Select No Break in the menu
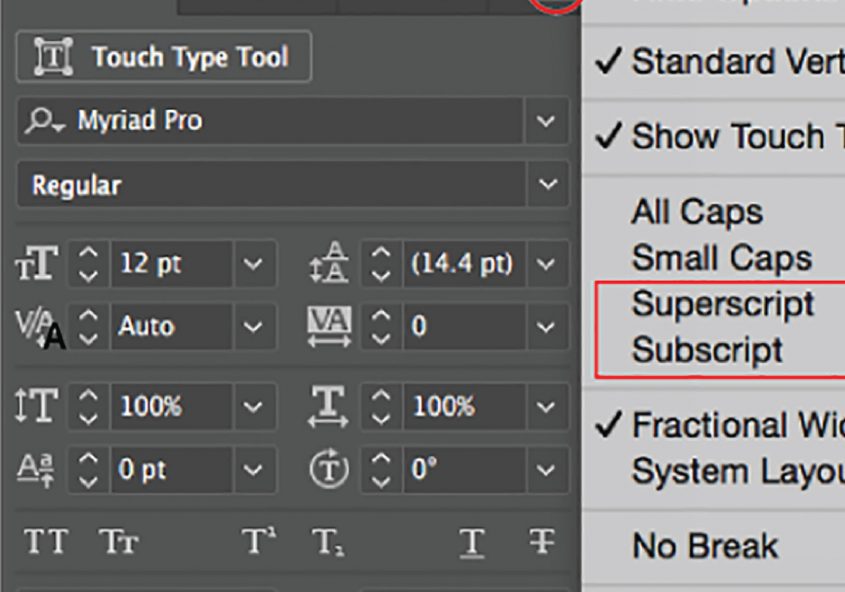Screen dimensions: 845x592 point(704,546)
